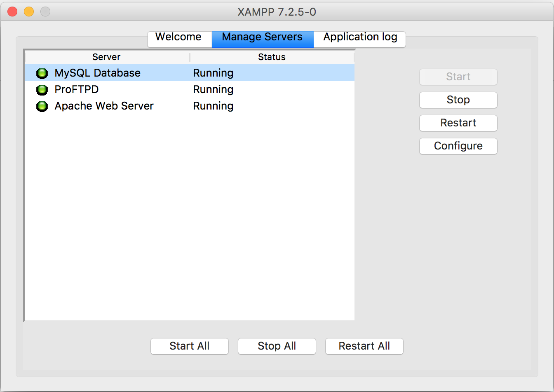Click the yellow minimize window button
The width and height of the screenshot is (554, 392).
tap(29, 12)
